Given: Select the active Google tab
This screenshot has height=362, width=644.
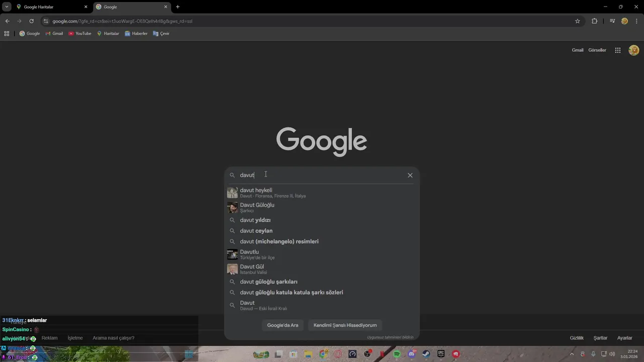Looking at the screenshot, I should point(132,7).
